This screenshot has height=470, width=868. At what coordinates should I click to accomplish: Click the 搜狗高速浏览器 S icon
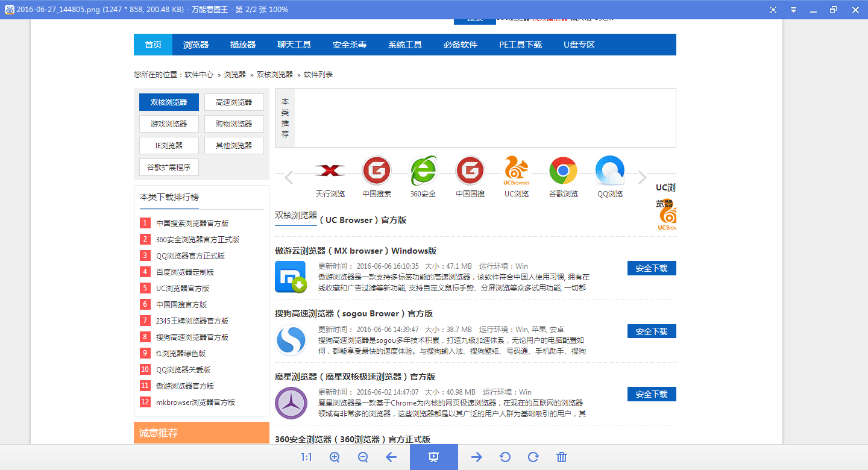pos(291,340)
